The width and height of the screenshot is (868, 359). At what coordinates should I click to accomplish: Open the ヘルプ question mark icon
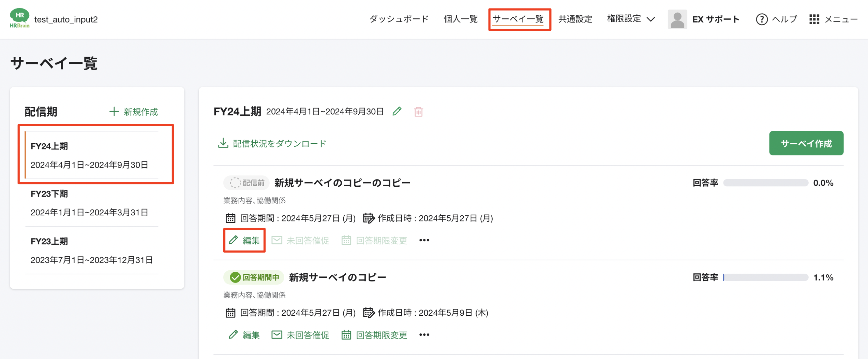762,19
